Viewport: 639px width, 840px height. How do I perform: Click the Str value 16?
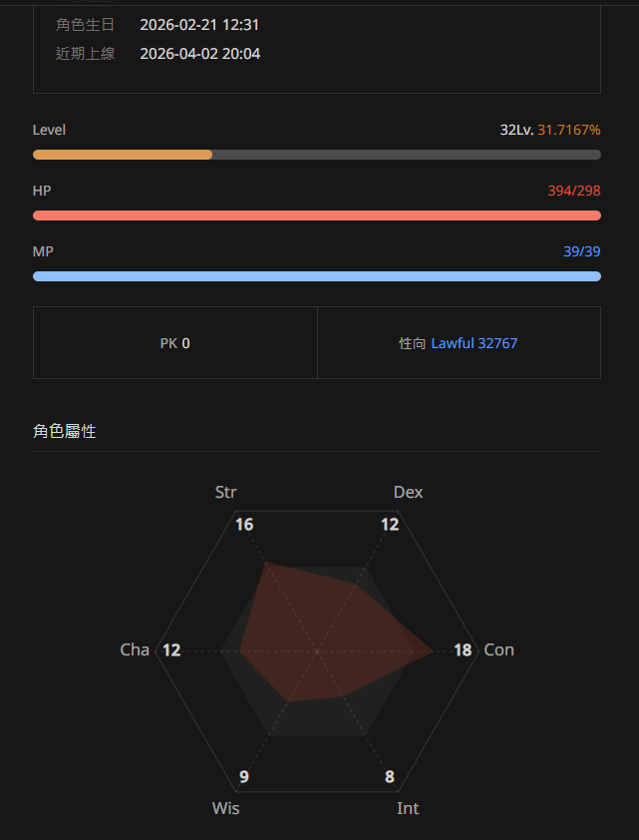(x=244, y=525)
